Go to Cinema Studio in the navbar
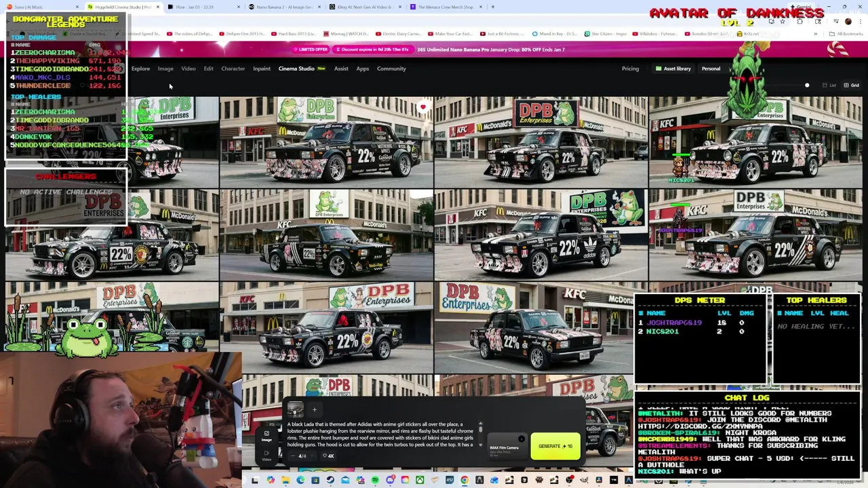868x488 pixels. 296,68
